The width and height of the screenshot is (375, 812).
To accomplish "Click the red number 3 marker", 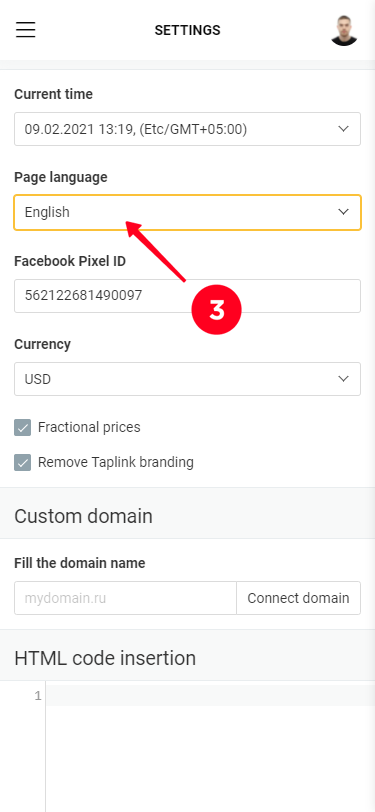I will [217, 310].
